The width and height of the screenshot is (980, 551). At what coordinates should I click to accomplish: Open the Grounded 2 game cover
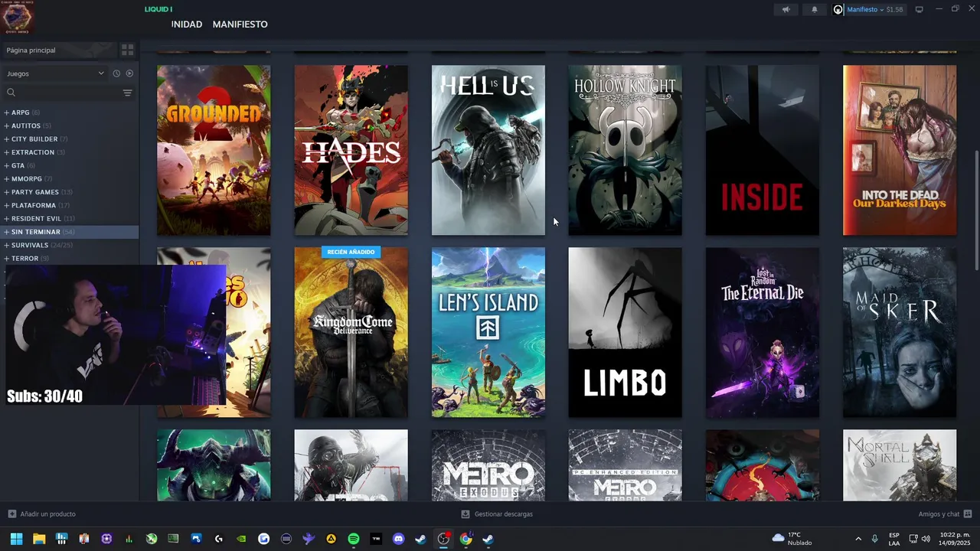pyautogui.click(x=214, y=150)
